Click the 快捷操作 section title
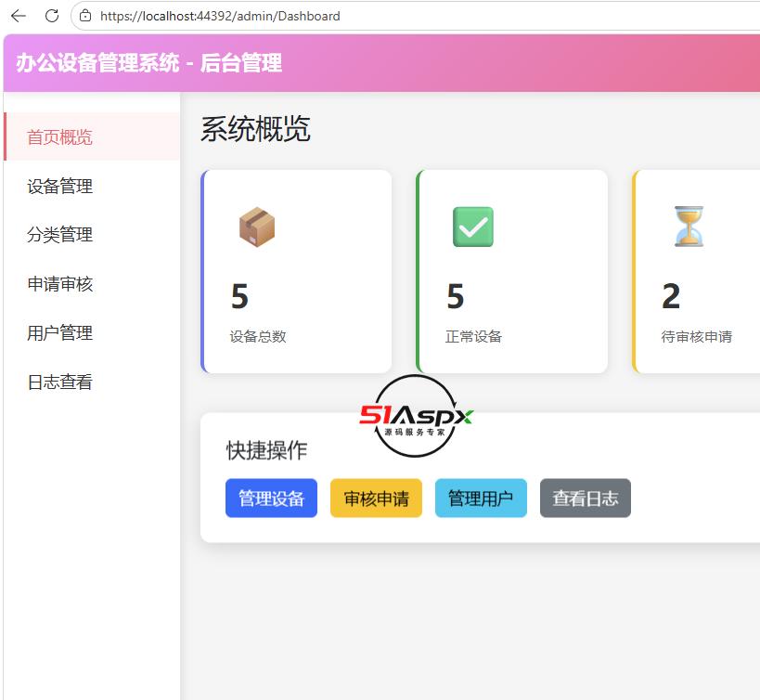Screen dimensions: 760x700 266,450
